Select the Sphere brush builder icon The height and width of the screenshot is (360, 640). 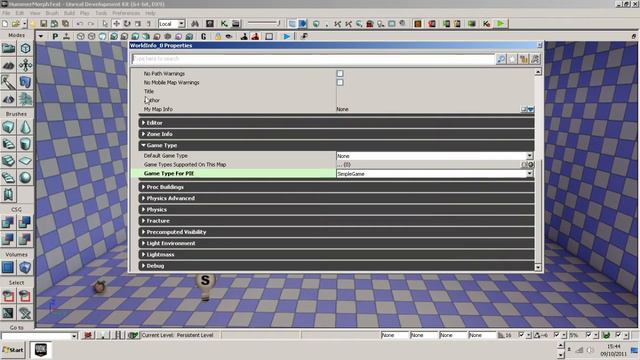click(x=25, y=178)
